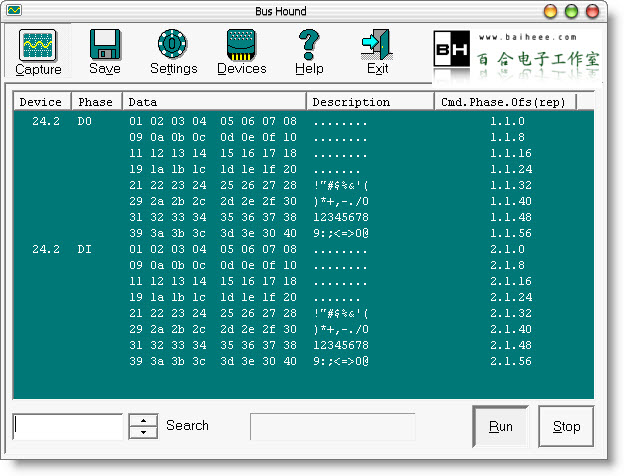624x476 pixels.
Task: Select the row with offset 2.1.40
Action: [x=303, y=329]
